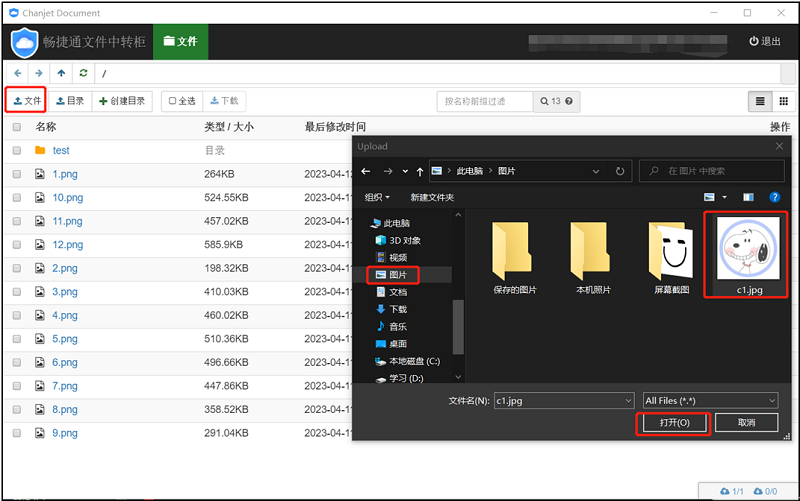800x501 pixels.
Task: Click the back arrow in Upload dialog
Action: [366, 172]
